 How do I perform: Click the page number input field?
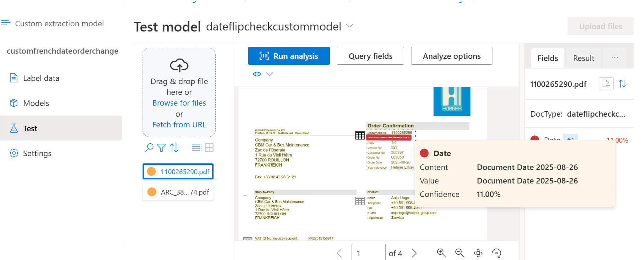(369, 252)
